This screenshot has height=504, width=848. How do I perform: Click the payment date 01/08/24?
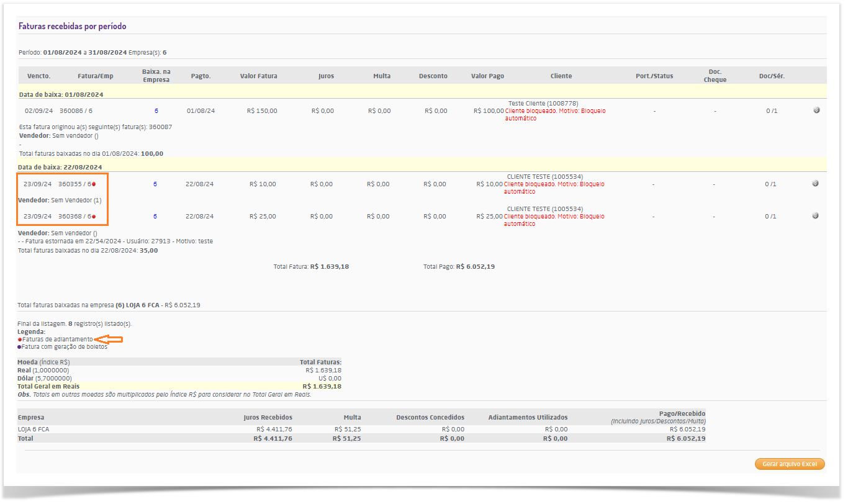point(201,110)
